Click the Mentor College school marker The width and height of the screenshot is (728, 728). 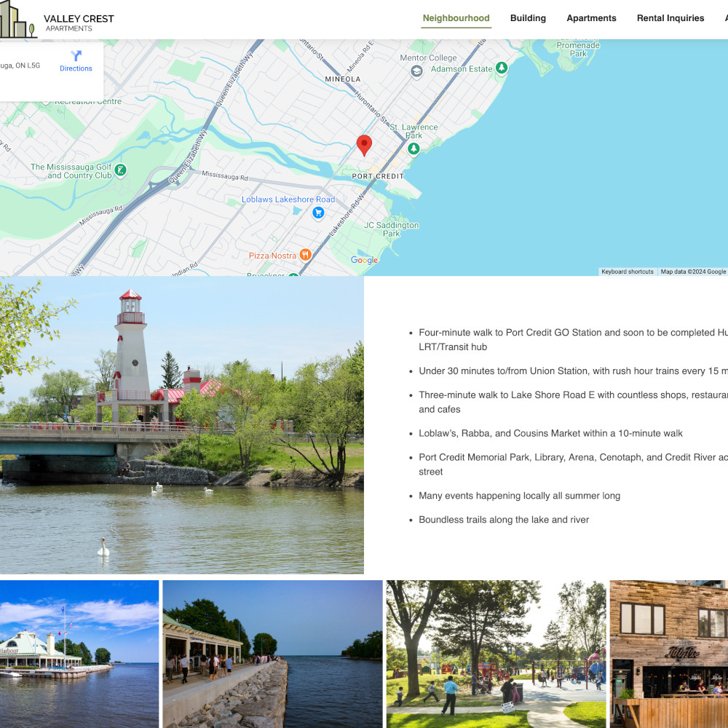coord(416,71)
